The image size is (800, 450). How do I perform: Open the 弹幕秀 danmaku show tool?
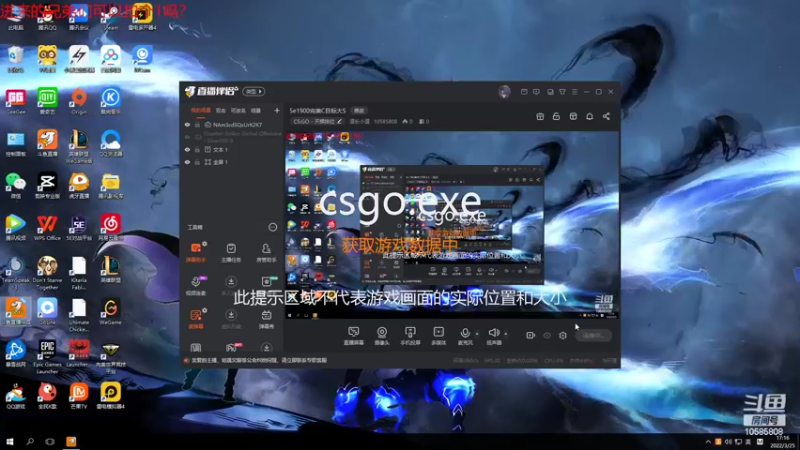266,319
